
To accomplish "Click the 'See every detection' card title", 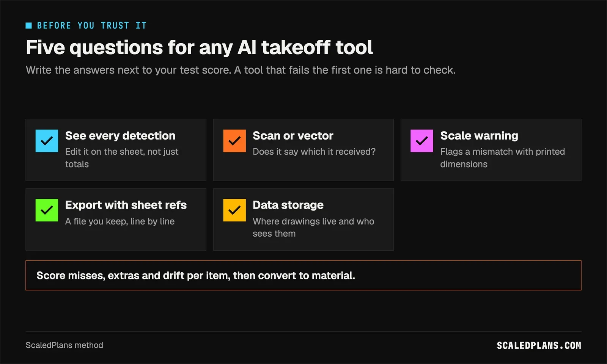I will coord(120,136).
